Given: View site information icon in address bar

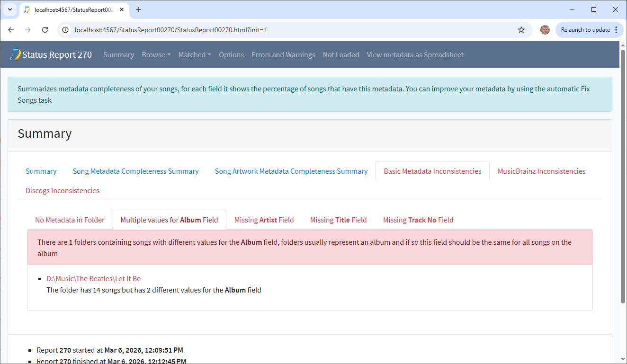Looking at the screenshot, I should pyautogui.click(x=66, y=30).
